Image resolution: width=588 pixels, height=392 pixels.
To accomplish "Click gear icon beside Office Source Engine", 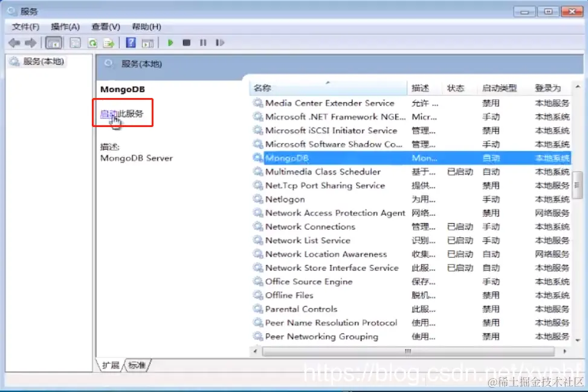I will tap(257, 281).
